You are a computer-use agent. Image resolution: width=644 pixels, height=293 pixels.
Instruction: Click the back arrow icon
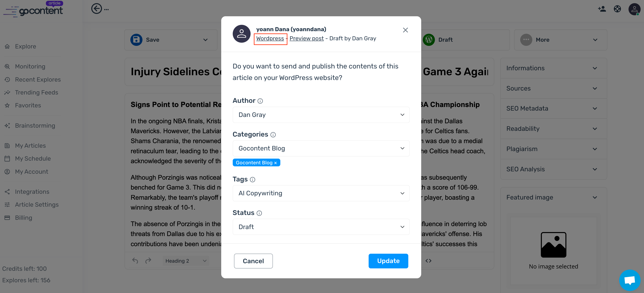click(96, 9)
